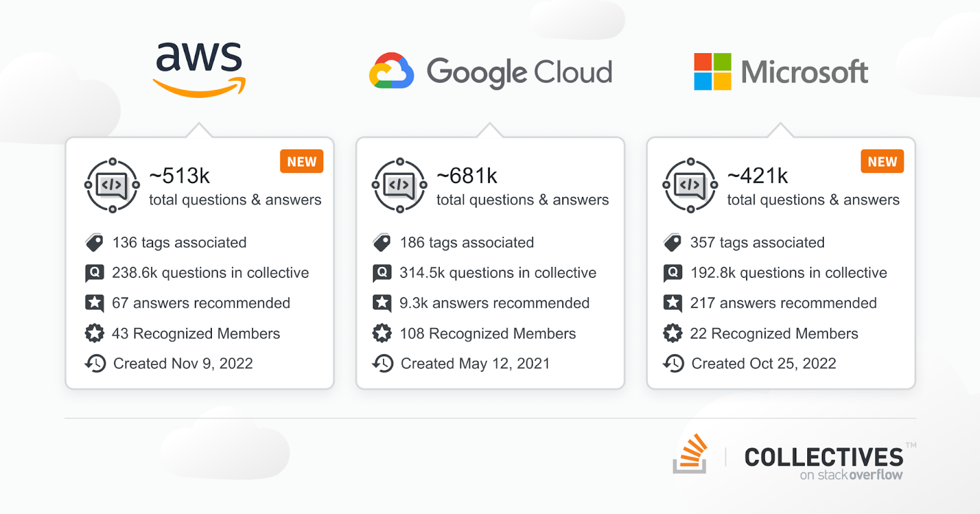Click '9.3k answers recommended' text
The width and height of the screenshot is (980, 514).
point(494,303)
